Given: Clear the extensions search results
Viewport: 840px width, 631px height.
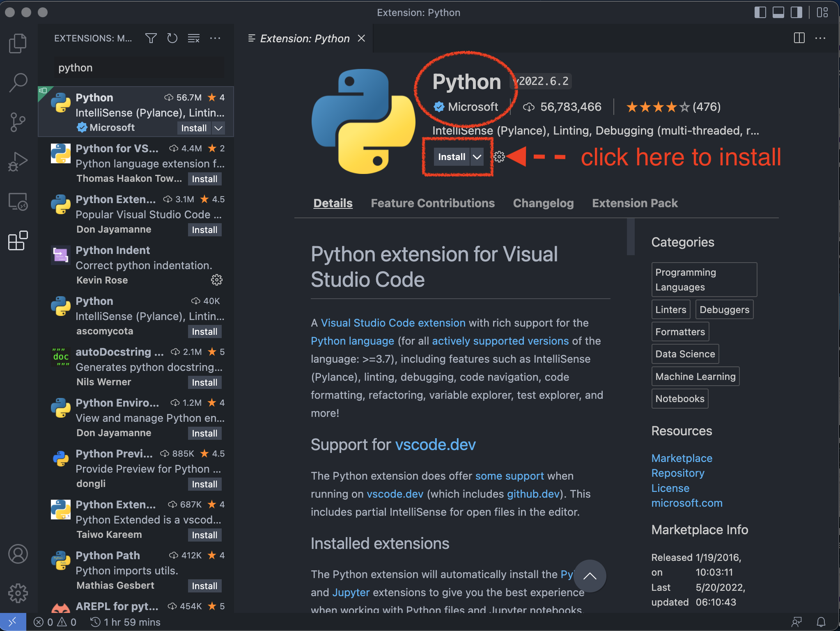Looking at the screenshot, I should click(193, 38).
